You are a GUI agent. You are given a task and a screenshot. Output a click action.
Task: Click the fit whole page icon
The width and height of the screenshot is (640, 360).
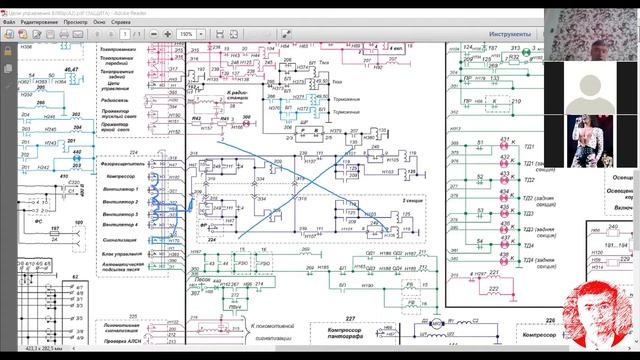pyautogui.click(x=234, y=34)
